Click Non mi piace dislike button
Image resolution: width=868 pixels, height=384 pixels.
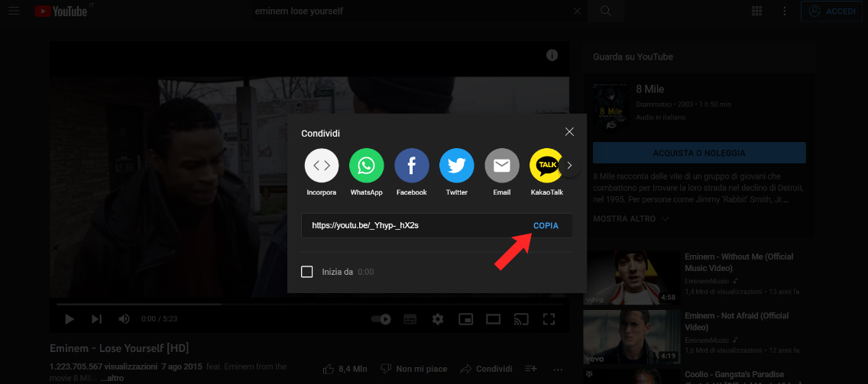tap(413, 369)
